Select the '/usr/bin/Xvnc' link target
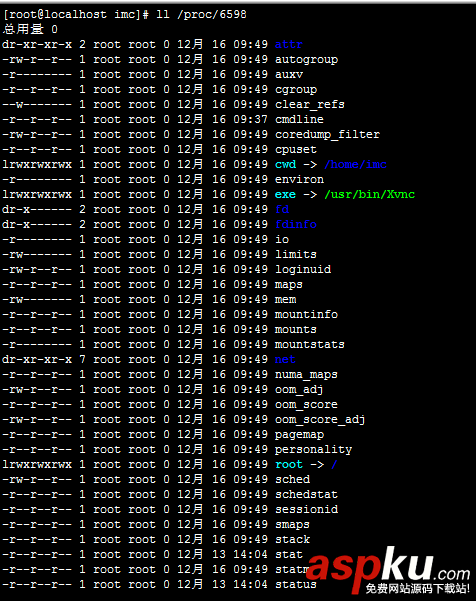This screenshot has height=601, width=476. (369, 194)
